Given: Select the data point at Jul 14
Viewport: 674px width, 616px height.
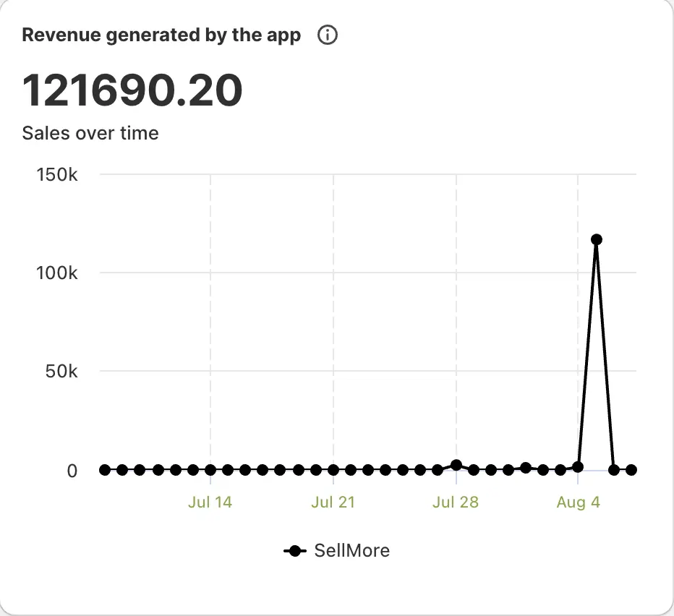Looking at the screenshot, I should pyautogui.click(x=210, y=470).
